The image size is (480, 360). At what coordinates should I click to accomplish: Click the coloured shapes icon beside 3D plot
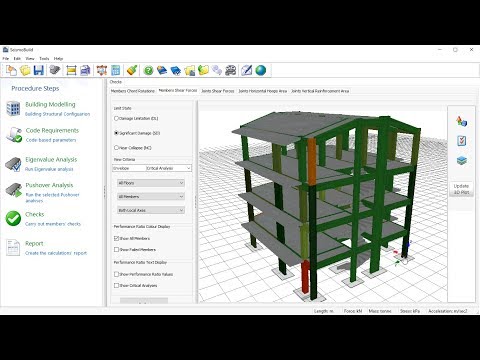pos(462,121)
